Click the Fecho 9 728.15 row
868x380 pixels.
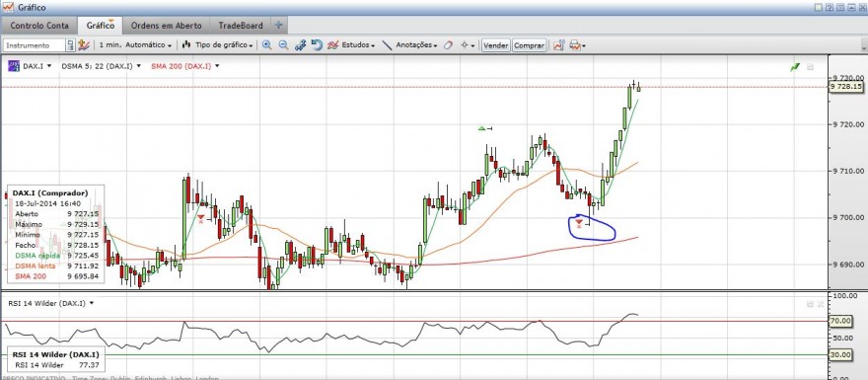pos(56,245)
